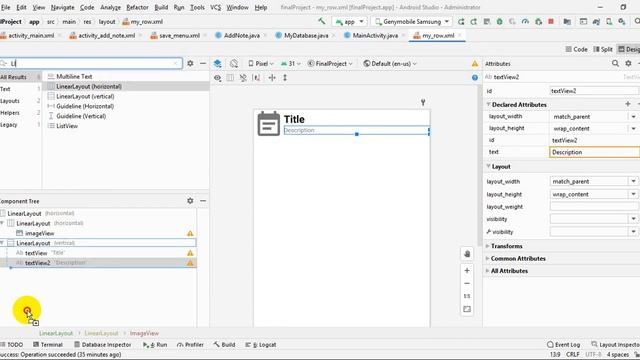Open the Build menu
Image resolution: width=640 pixels, height=360 pixels.
click(x=161, y=7)
